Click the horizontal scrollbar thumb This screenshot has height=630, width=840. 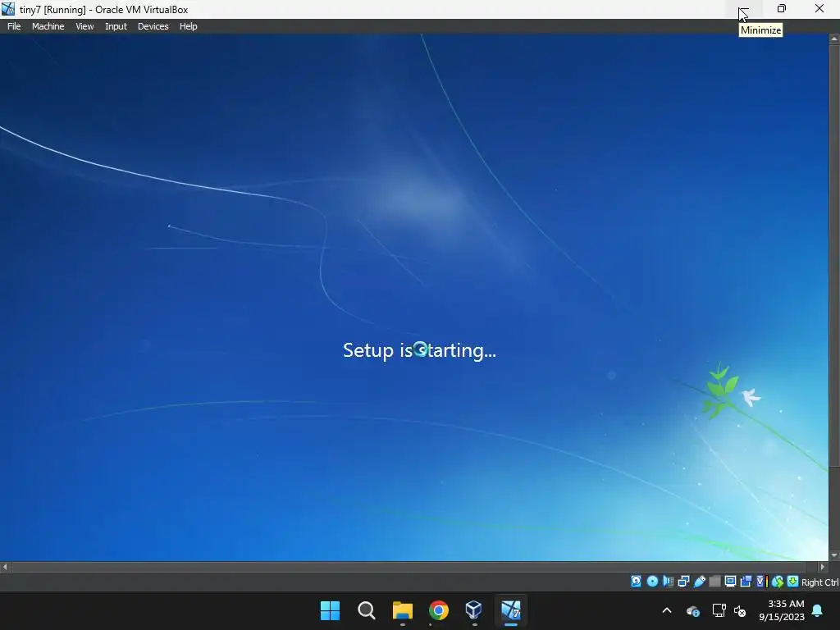[x=409, y=567]
